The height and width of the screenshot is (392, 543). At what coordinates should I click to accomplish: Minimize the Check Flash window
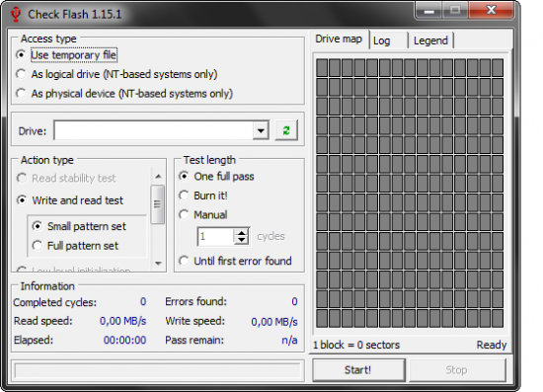pos(428,11)
